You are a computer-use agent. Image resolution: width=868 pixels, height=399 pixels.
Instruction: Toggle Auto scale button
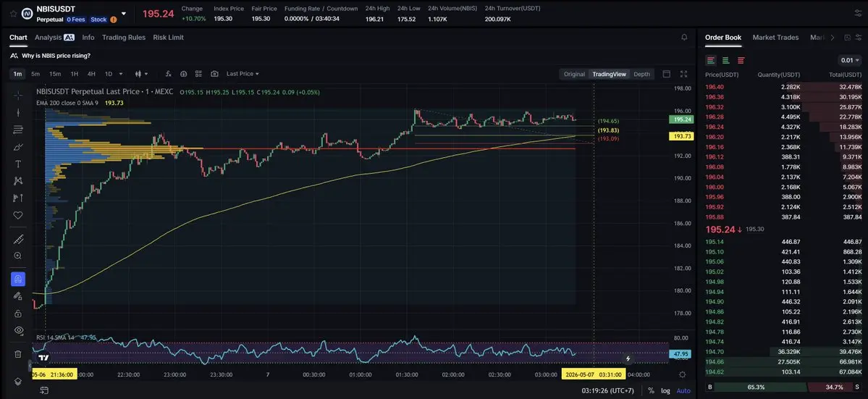683,391
